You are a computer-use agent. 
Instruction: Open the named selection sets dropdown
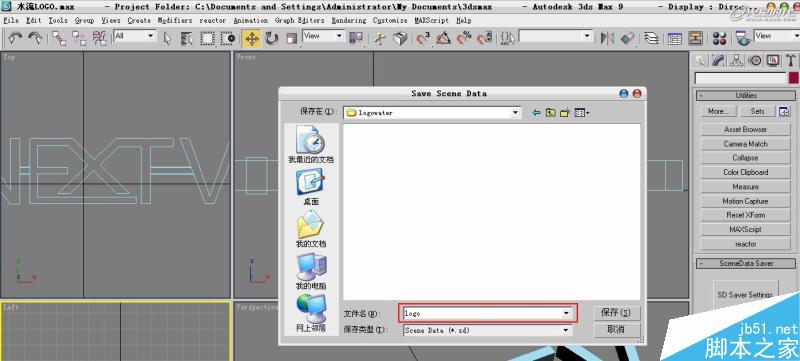pos(556,36)
